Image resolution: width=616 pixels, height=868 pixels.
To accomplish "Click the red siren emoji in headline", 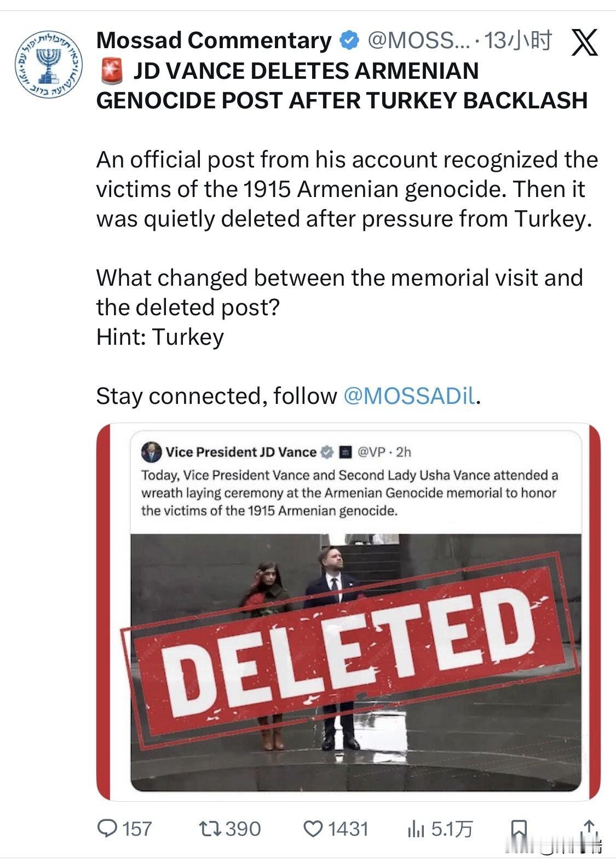I will coord(113,71).
